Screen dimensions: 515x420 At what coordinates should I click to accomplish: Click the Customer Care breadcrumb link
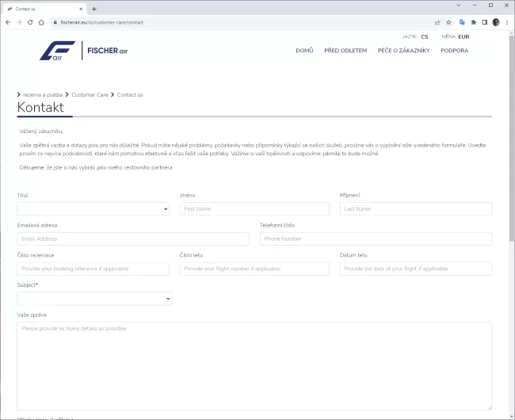90,94
